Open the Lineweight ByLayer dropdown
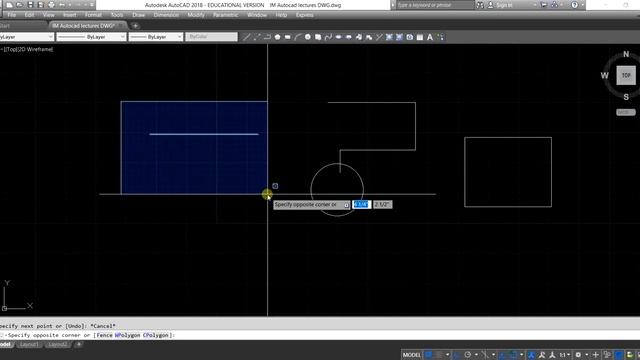 click(156, 37)
